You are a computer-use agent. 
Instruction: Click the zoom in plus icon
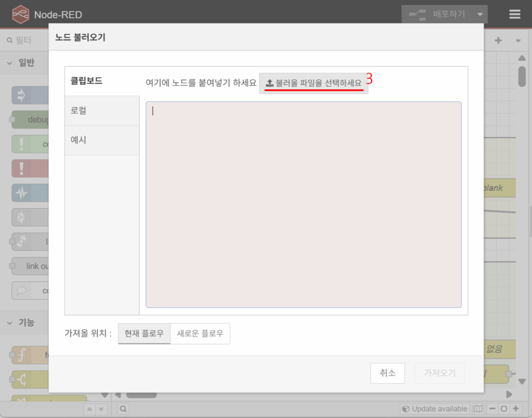pyautogui.click(x=516, y=409)
